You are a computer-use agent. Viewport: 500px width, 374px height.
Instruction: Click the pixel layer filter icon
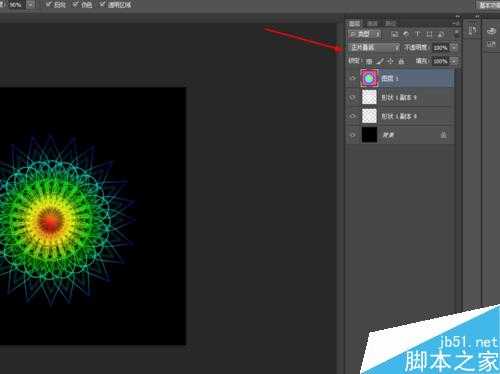coord(395,34)
